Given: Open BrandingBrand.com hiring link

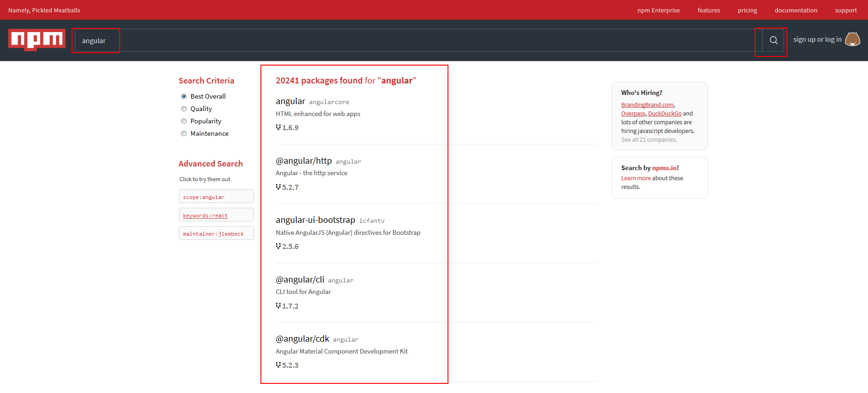Looking at the screenshot, I should coord(647,105).
